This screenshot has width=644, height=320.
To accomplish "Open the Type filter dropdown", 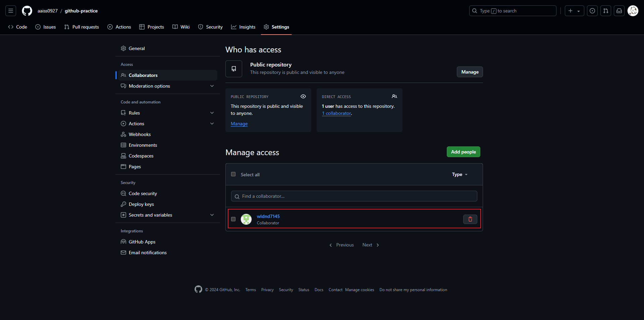I will pyautogui.click(x=460, y=174).
